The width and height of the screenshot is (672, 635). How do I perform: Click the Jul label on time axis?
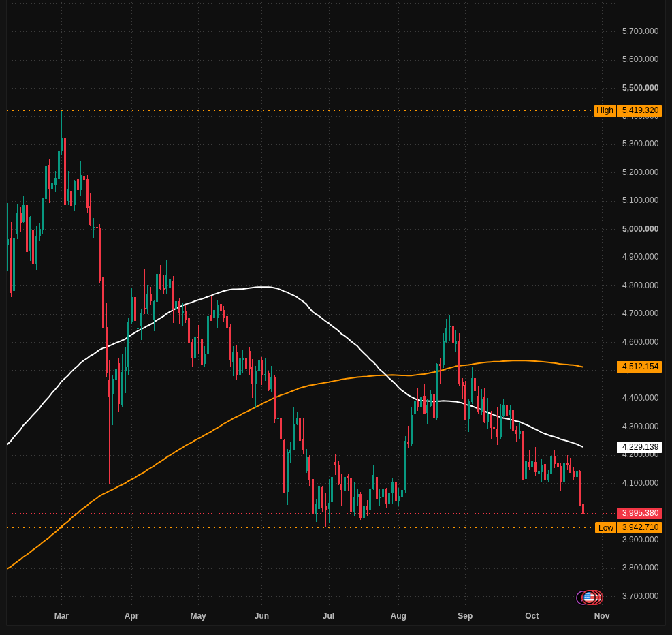pos(328,616)
